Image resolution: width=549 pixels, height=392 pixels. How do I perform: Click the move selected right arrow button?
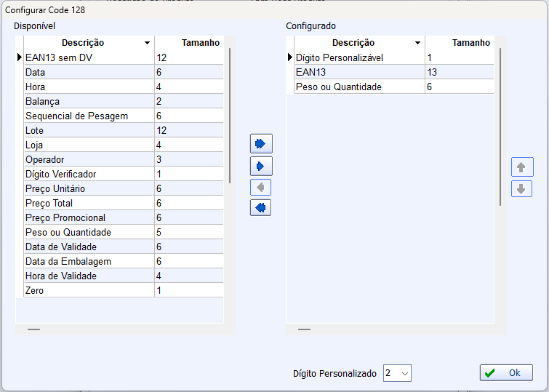coord(260,166)
